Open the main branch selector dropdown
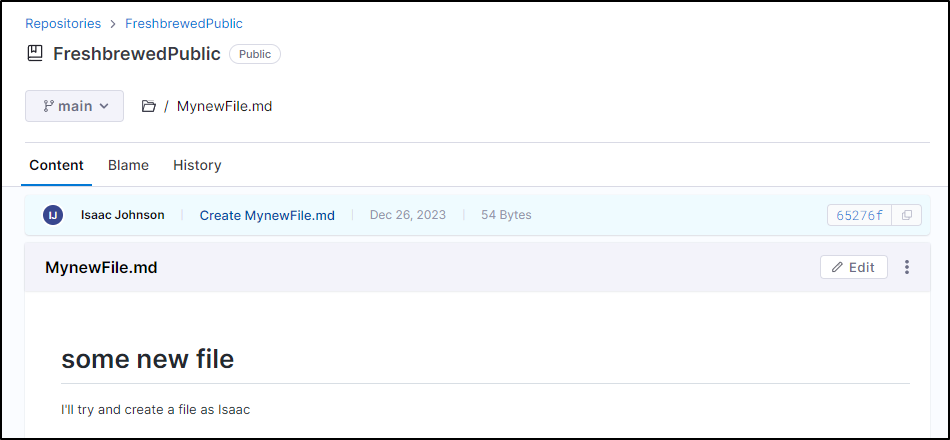Viewport: 950px width, 440px height. pyautogui.click(x=75, y=106)
